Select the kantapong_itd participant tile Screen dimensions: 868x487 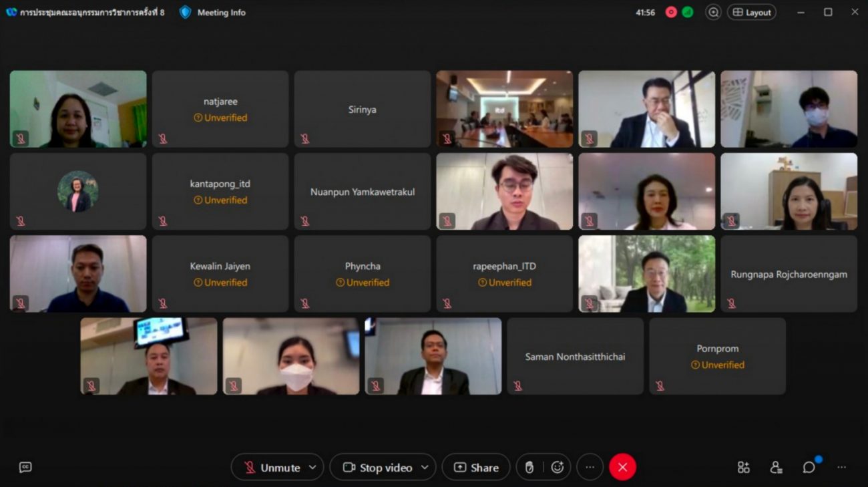(220, 192)
